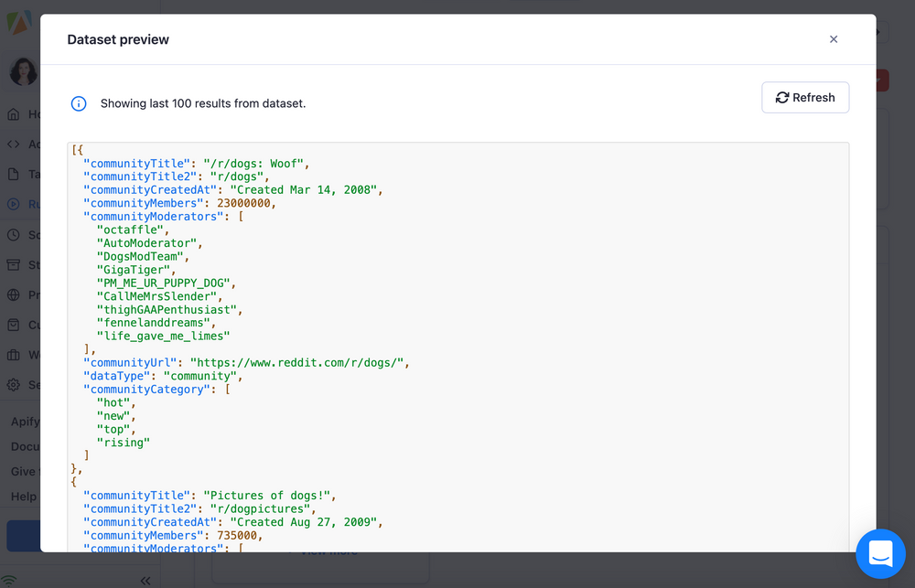Collapse the sidebar with the double-chevron control
Viewport: 915px width, 588px height.
[145, 580]
